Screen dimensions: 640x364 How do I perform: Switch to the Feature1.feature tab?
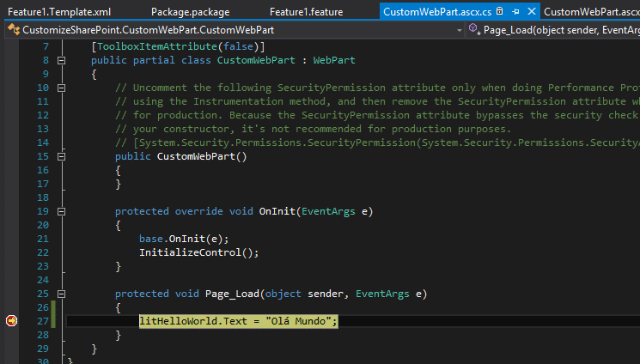click(306, 12)
